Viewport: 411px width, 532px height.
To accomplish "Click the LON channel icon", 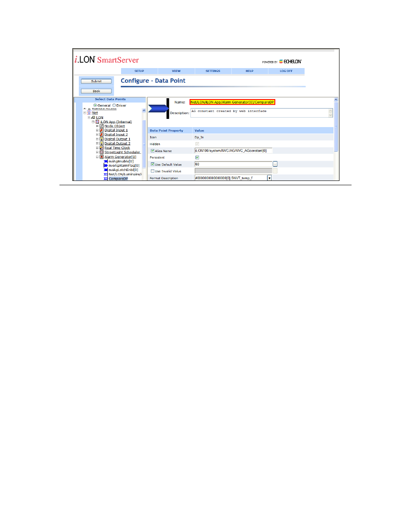I will 93,117.
